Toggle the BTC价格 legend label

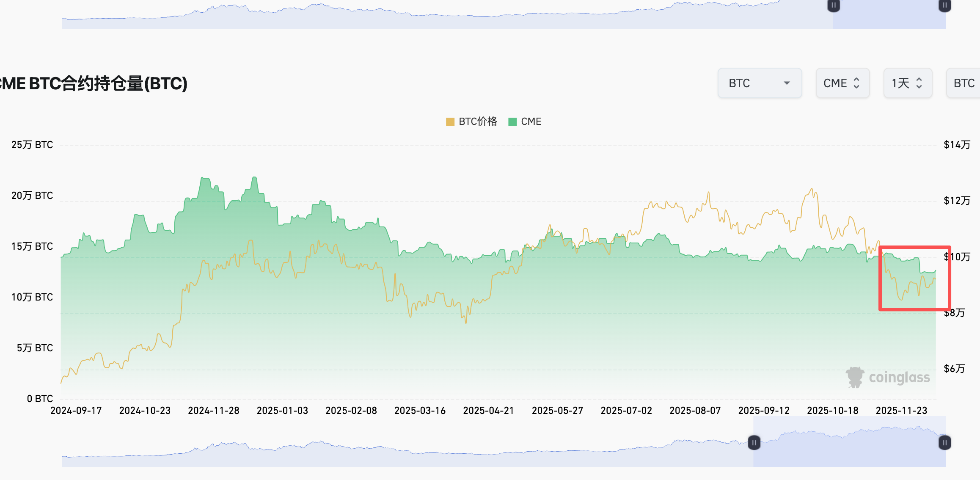click(478, 122)
